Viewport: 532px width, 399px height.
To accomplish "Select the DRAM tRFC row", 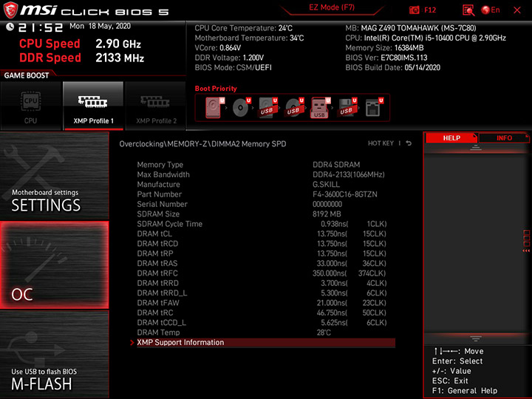I will 266,273.
